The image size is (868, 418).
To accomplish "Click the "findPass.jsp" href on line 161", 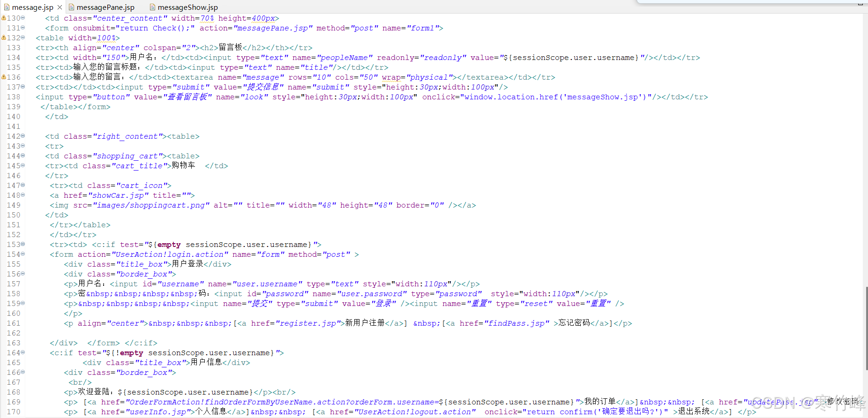I will tap(516, 323).
